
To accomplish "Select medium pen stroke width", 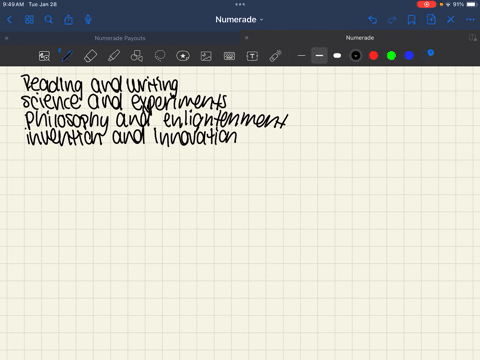I will coord(319,55).
